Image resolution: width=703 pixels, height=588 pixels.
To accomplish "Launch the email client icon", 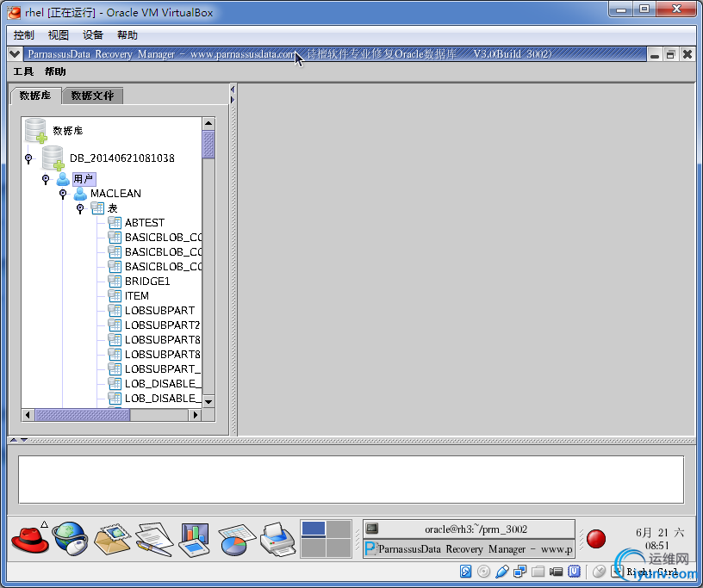I will pos(112,539).
